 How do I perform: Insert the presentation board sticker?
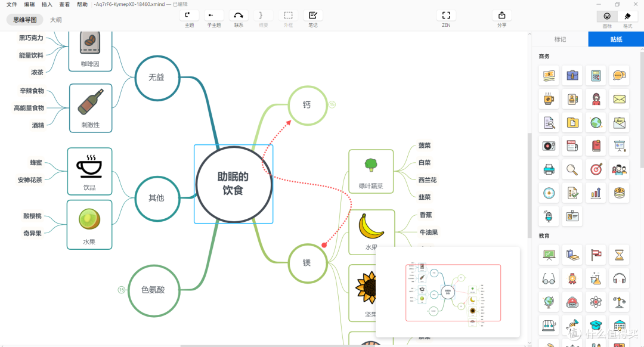[x=620, y=146]
